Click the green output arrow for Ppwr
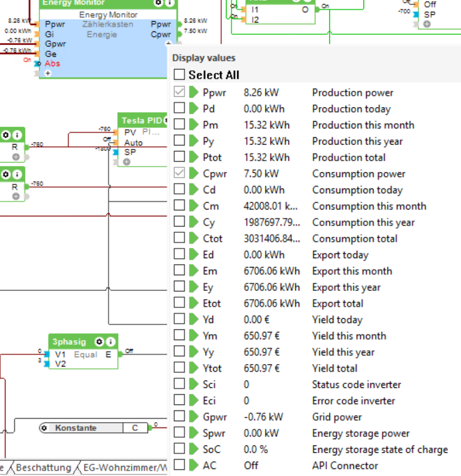Viewport: 461px width, 476px height. [193, 92]
